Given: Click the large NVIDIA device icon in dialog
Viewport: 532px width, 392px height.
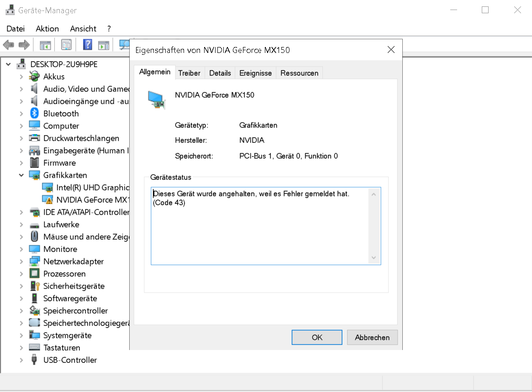Looking at the screenshot, I should [157, 99].
